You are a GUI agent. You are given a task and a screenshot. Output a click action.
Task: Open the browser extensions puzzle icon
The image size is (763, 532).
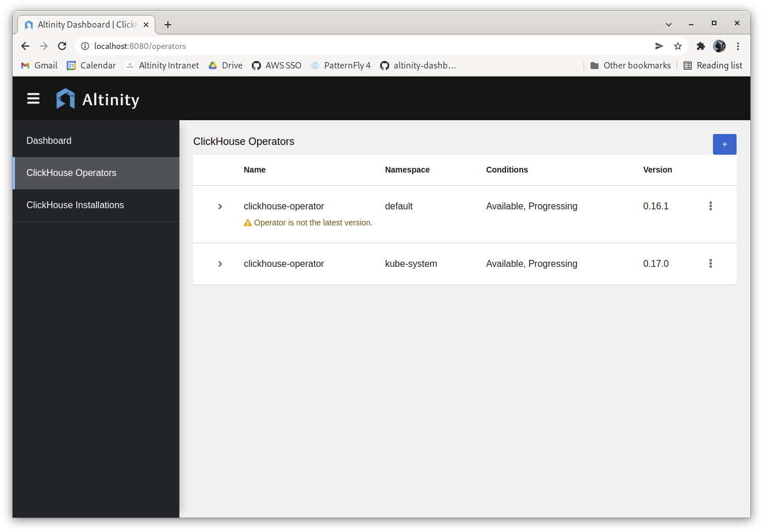(x=700, y=46)
